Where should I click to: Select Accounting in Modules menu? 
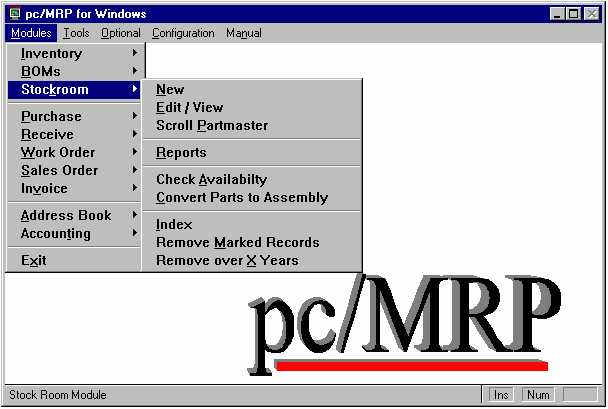click(74, 233)
